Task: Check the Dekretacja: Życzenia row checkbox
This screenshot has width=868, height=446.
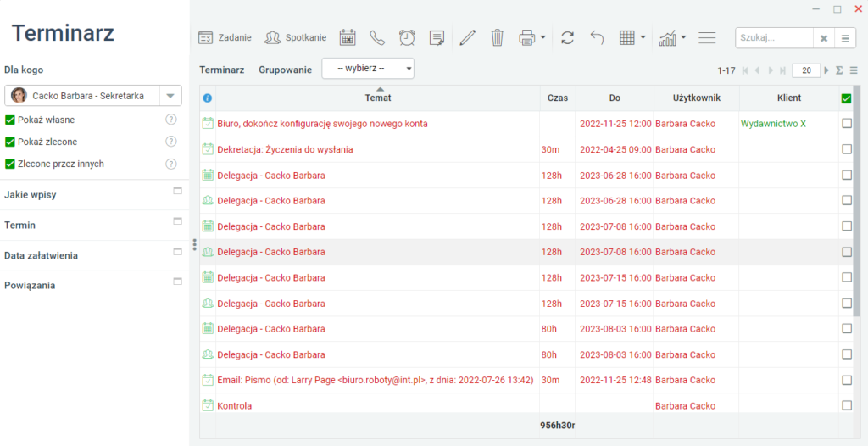Action: pos(847,149)
